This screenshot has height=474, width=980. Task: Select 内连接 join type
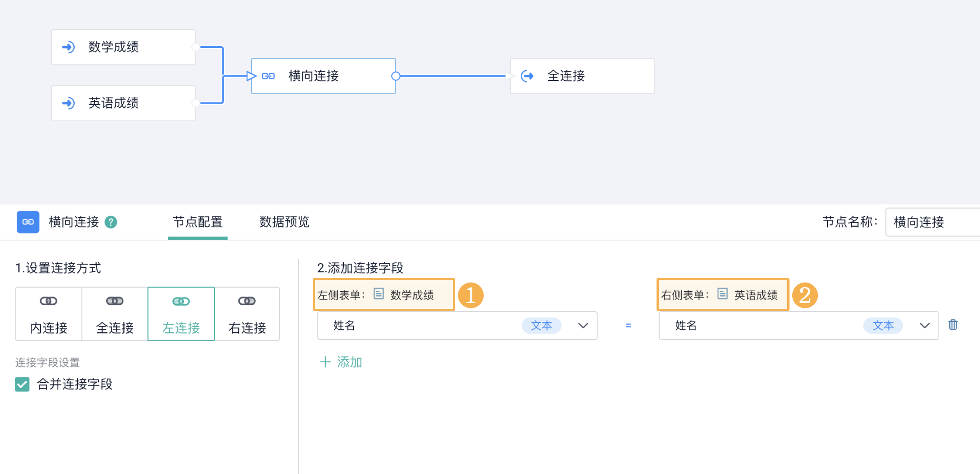(49, 314)
